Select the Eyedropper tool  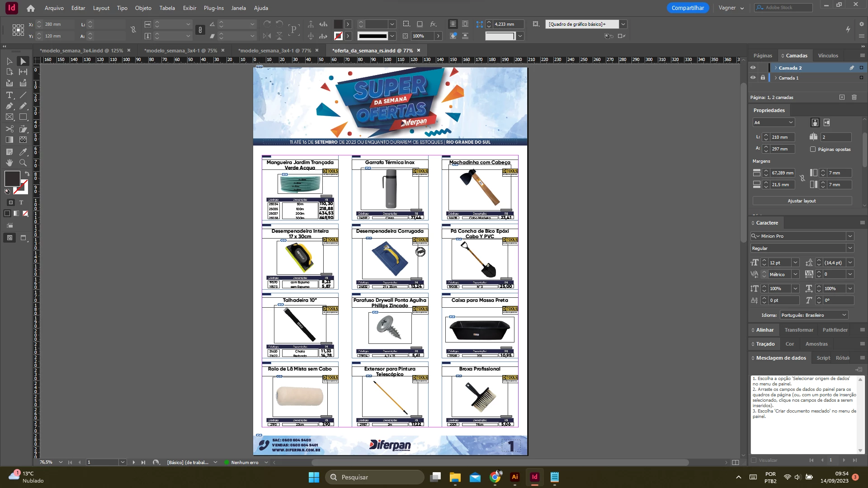point(23,152)
